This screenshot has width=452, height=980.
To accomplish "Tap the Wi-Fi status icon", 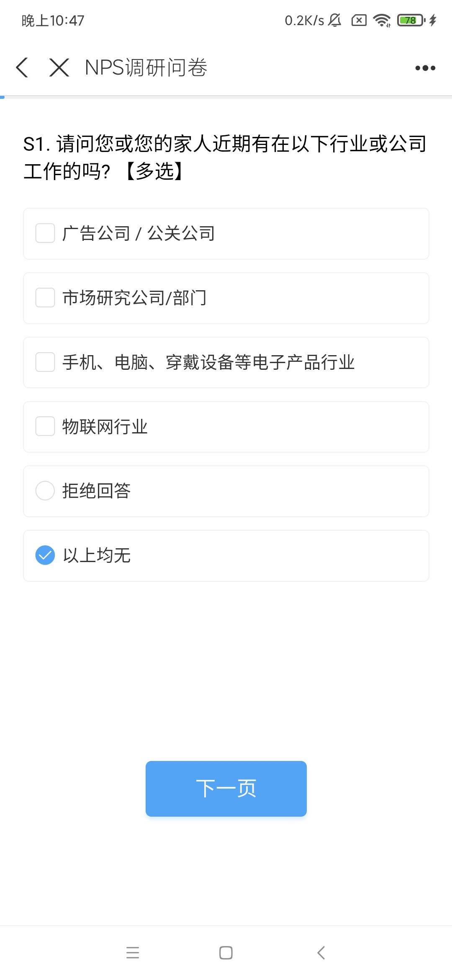I will tap(382, 20).
